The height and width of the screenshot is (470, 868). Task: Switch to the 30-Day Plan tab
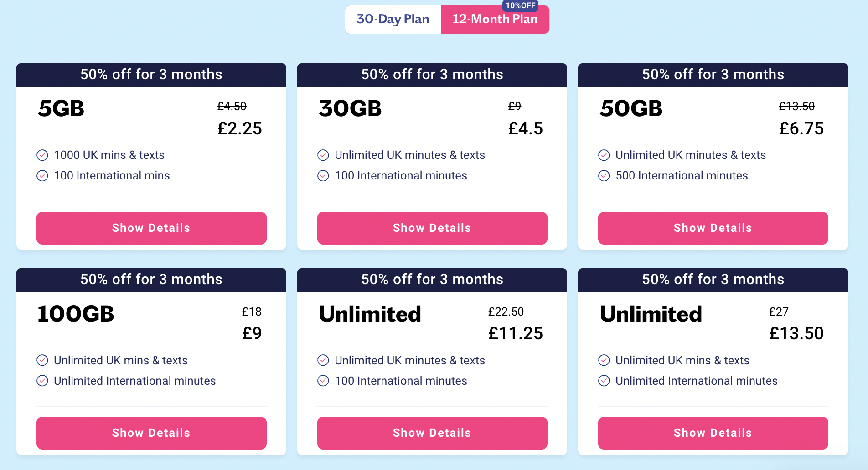click(x=393, y=19)
